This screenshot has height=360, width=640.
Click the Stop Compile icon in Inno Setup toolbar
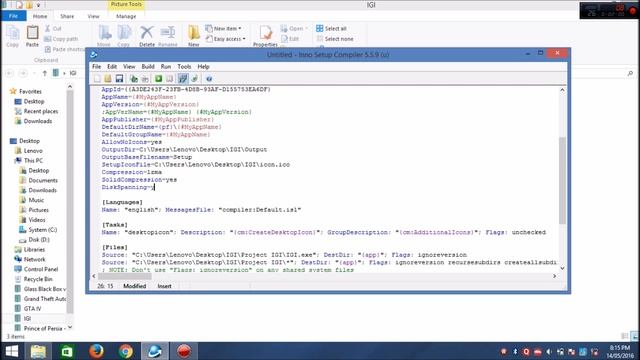click(145, 78)
